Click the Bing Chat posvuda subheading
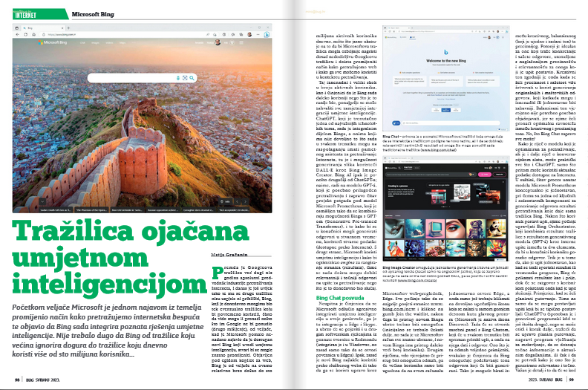588x390 pixels. [x=340, y=298]
